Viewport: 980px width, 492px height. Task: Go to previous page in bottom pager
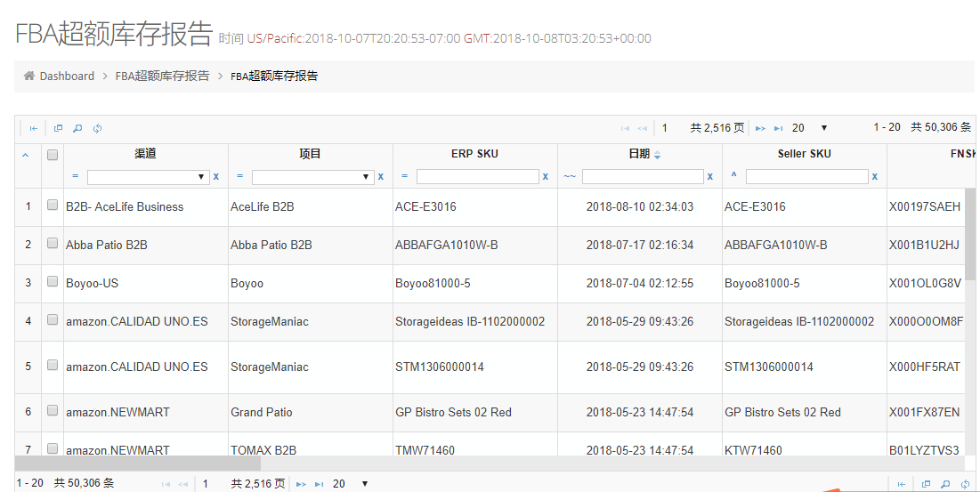pos(183,484)
